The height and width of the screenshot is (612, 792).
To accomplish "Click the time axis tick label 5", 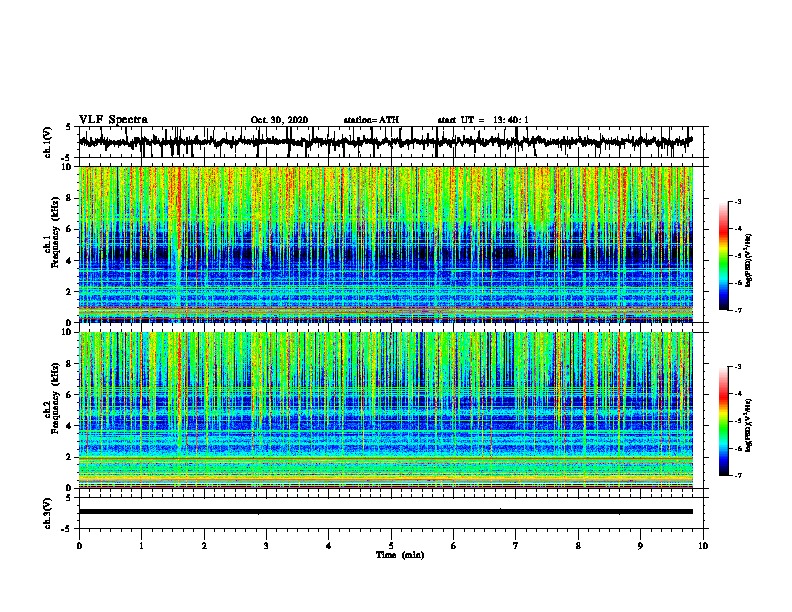I will [x=391, y=546].
